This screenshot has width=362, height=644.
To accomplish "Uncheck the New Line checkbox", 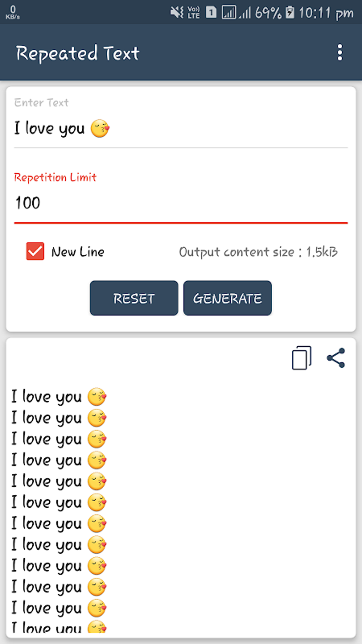I will (x=35, y=251).
